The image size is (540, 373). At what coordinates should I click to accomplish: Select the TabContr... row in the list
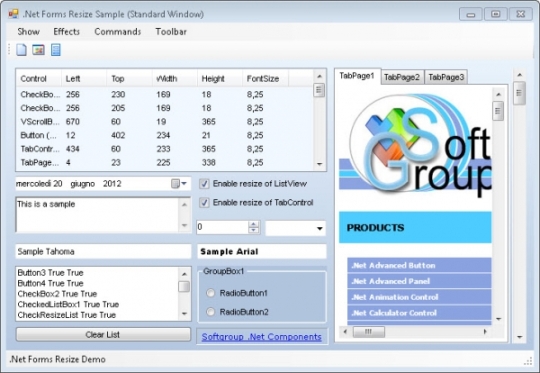click(x=165, y=149)
